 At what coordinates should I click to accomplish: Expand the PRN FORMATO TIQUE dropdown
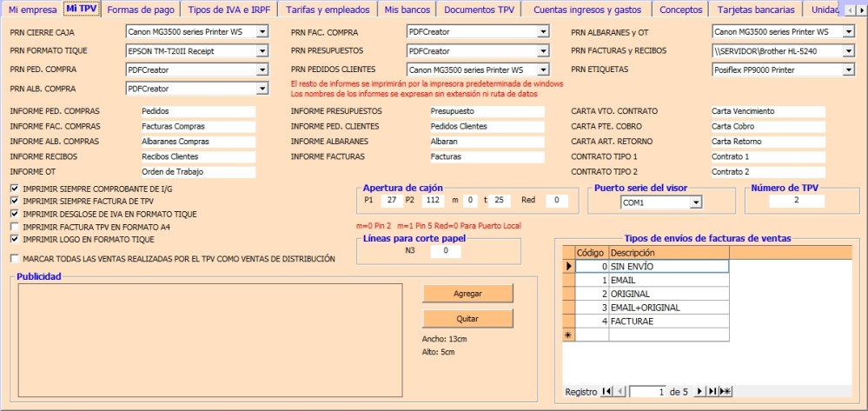(x=262, y=50)
